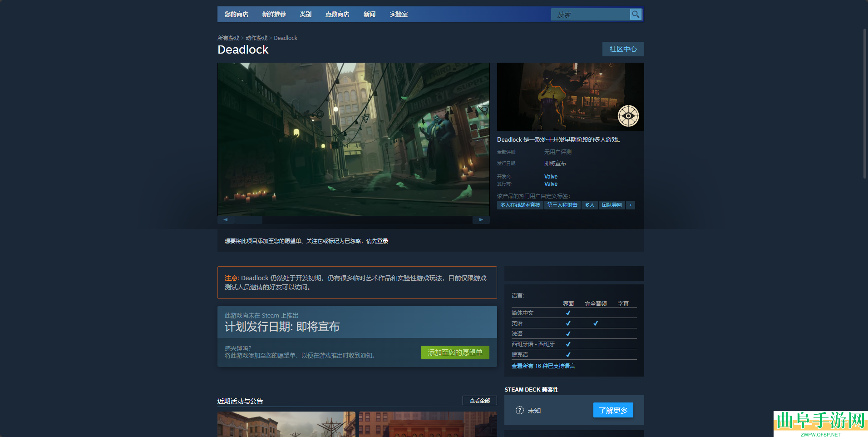Switch to the 实验室 section
Screen dimensions: 868x437
(398, 14)
